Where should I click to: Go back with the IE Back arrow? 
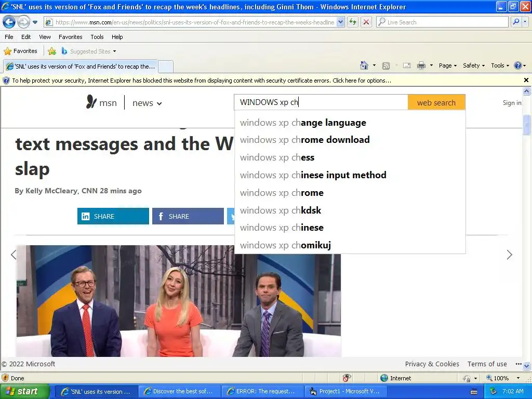coord(9,22)
